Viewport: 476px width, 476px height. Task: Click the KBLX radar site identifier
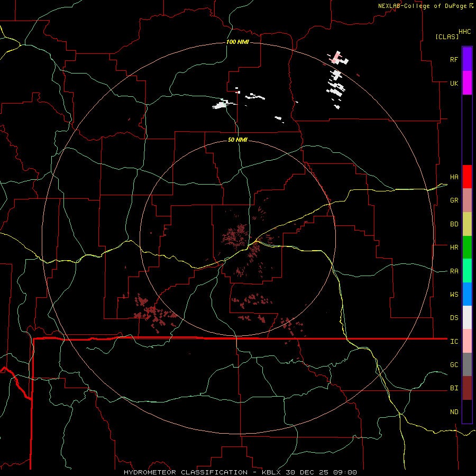tap(272, 472)
